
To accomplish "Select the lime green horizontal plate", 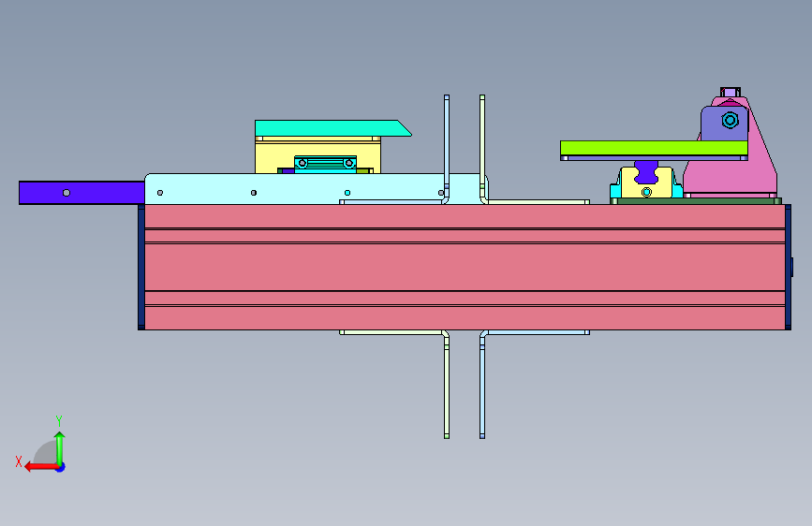I will 654,148.
